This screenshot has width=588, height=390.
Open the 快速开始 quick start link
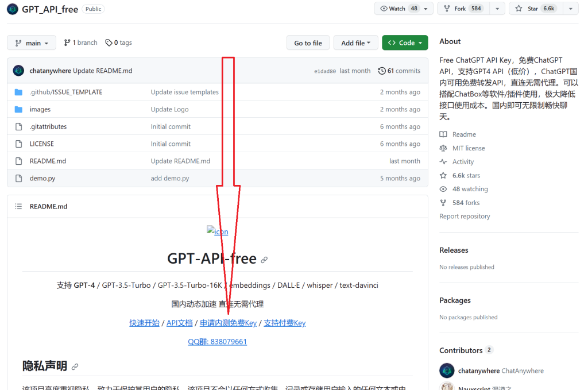144,323
